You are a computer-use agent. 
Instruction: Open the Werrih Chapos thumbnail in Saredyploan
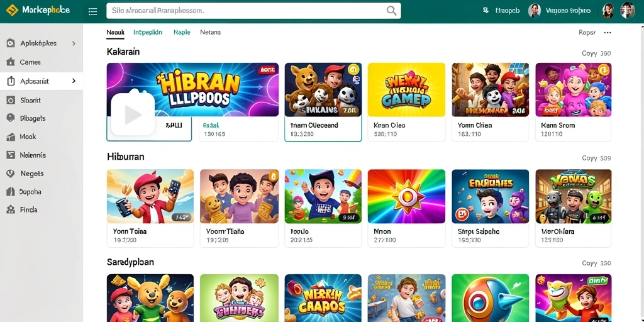pos(323,298)
